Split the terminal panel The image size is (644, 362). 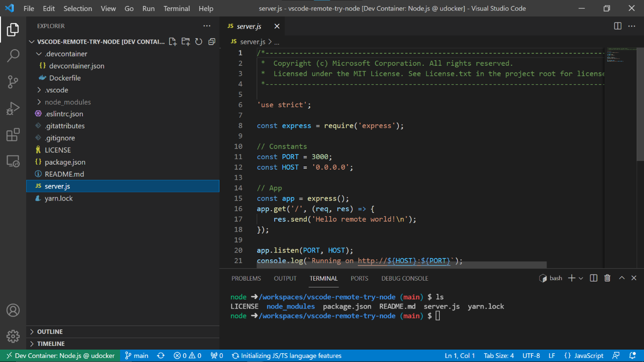click(594, 278)
